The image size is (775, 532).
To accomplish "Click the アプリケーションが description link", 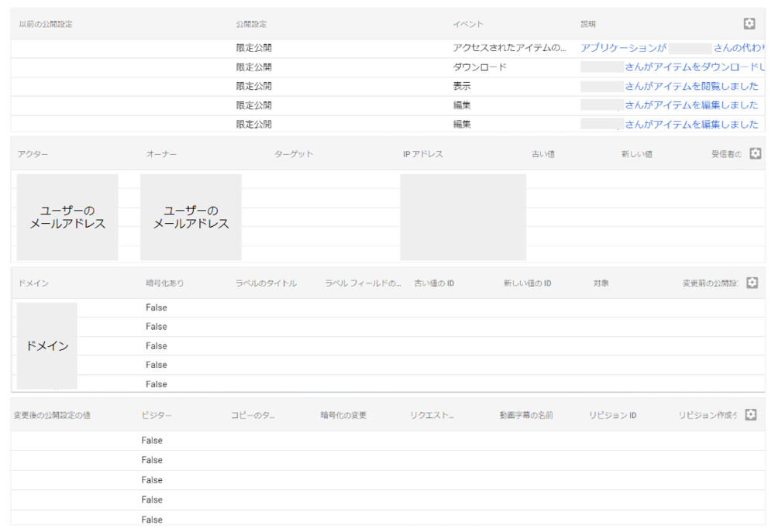I will coord(624,48).
